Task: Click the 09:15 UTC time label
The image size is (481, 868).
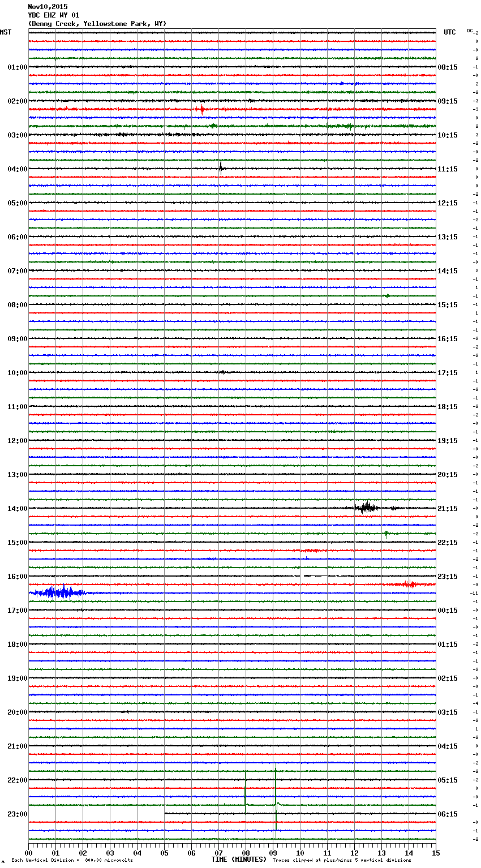Action: [448, 101]
